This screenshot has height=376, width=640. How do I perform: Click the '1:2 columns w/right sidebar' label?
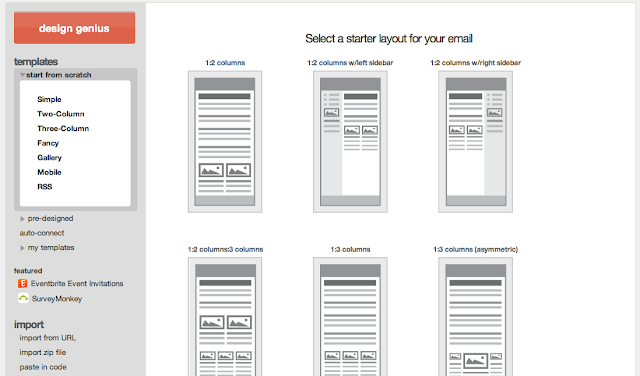click(476, 62)
